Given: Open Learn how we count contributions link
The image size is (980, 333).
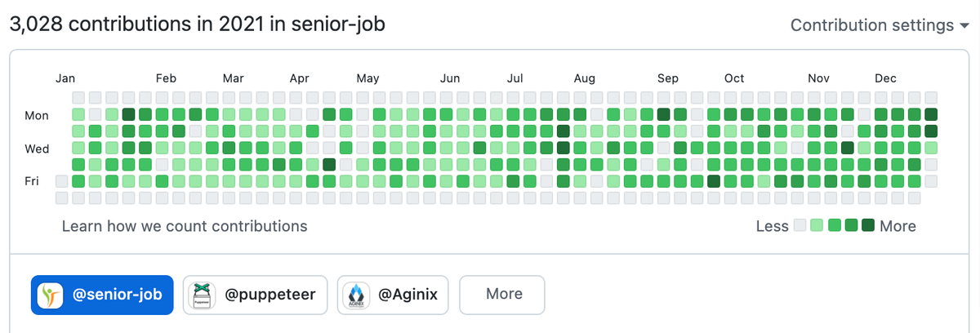Looking at the screenshot, I should click(185, 226).
